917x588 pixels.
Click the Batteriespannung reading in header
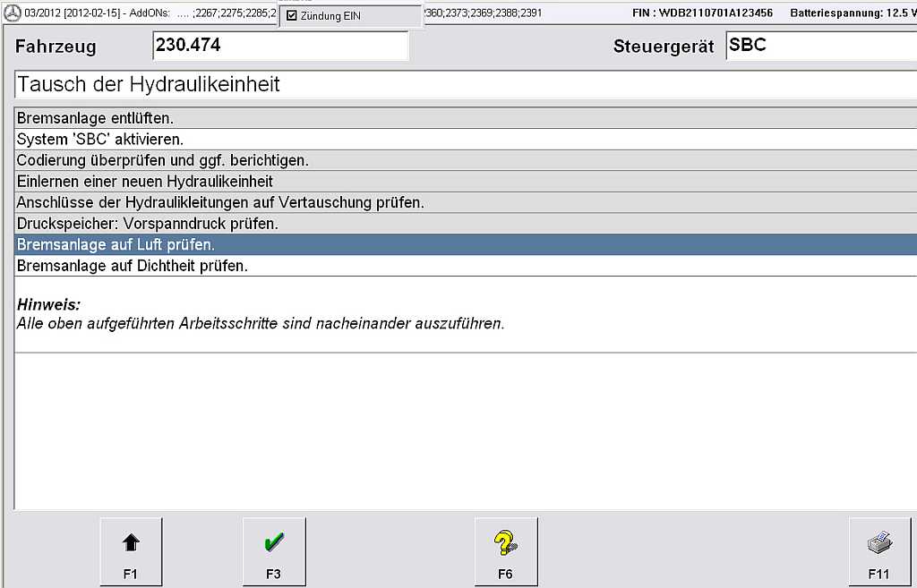853,13
